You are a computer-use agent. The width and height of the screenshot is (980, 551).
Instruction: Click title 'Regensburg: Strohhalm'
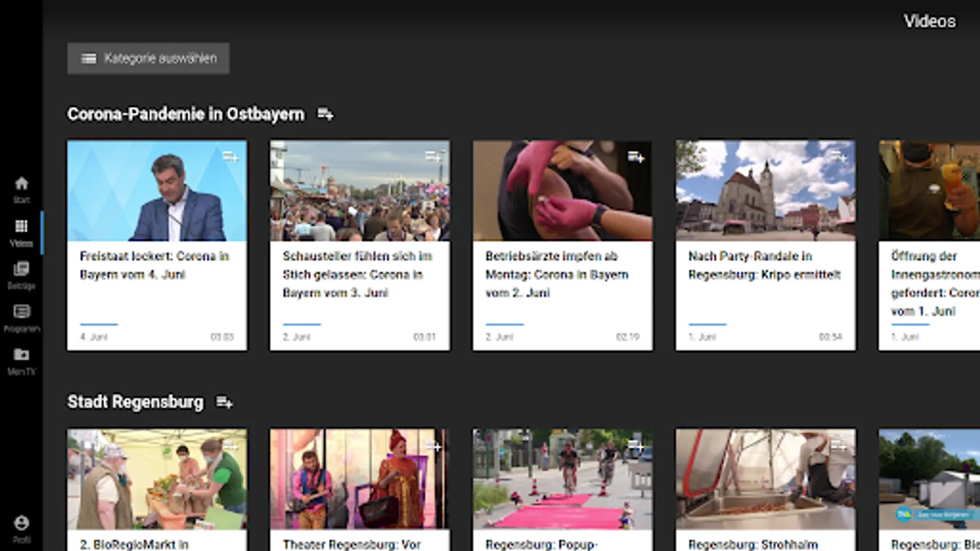click(x=753, y=544)
